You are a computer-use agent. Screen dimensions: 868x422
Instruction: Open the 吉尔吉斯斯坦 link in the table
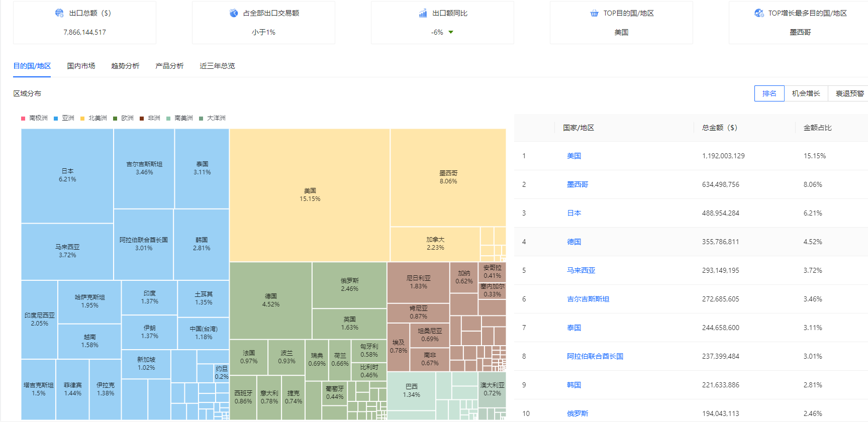pyautogui.click(x=588, y=299)
